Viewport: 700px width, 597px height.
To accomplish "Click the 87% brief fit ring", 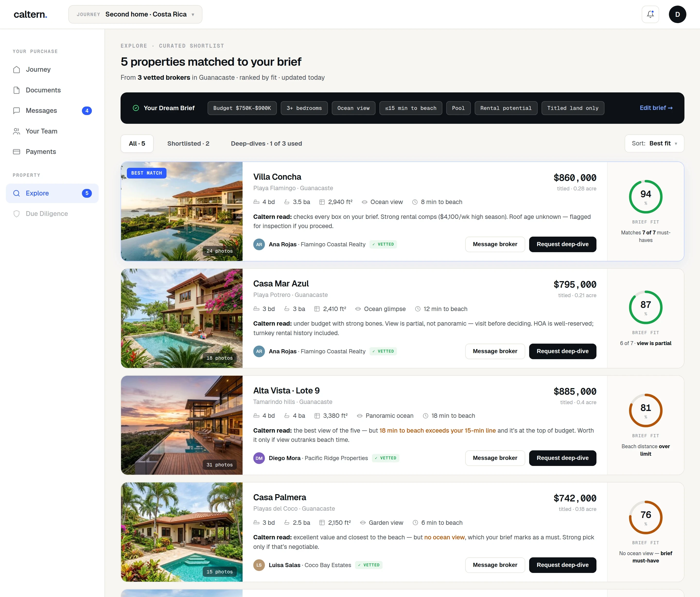I will click(645, 307).
